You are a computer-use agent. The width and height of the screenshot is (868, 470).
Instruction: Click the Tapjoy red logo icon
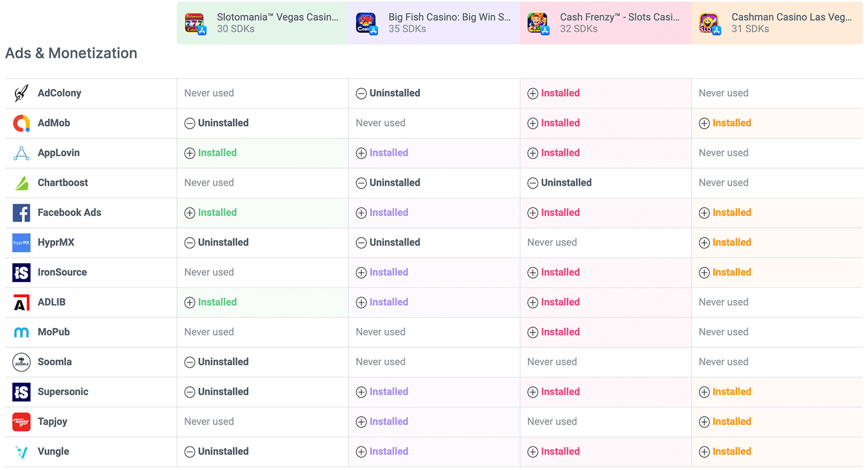[21, 422]
